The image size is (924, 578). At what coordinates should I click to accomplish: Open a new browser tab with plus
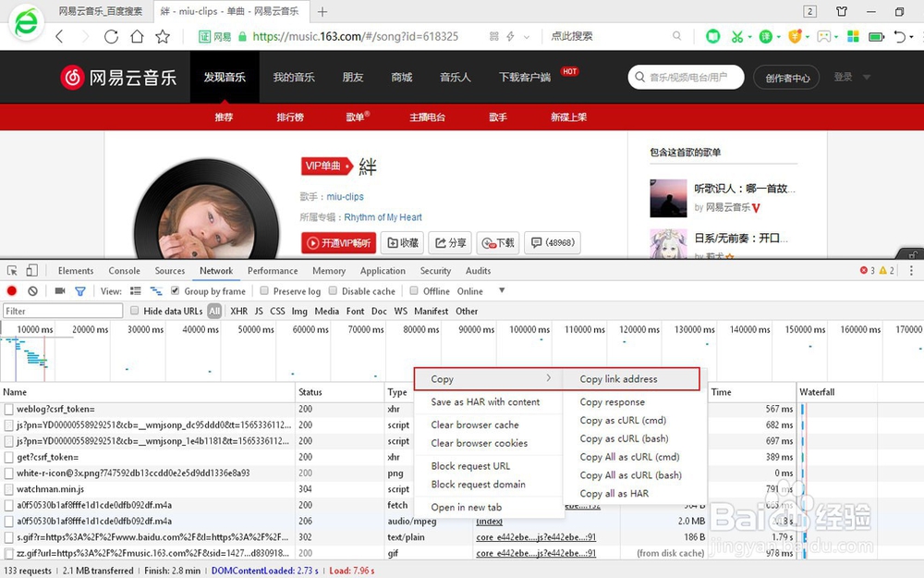point(322,12)
